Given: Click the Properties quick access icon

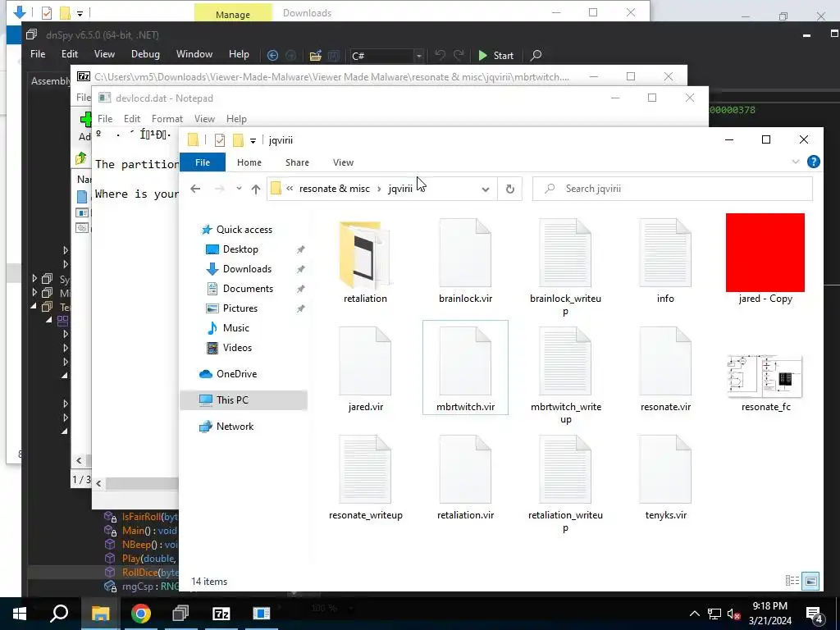Looking at the screenshot, I should (220, 140).
